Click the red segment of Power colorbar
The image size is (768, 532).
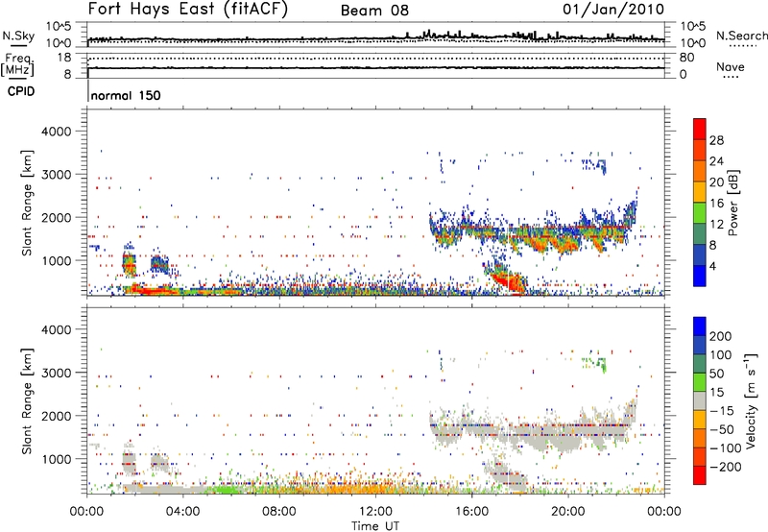pos(700,129)
